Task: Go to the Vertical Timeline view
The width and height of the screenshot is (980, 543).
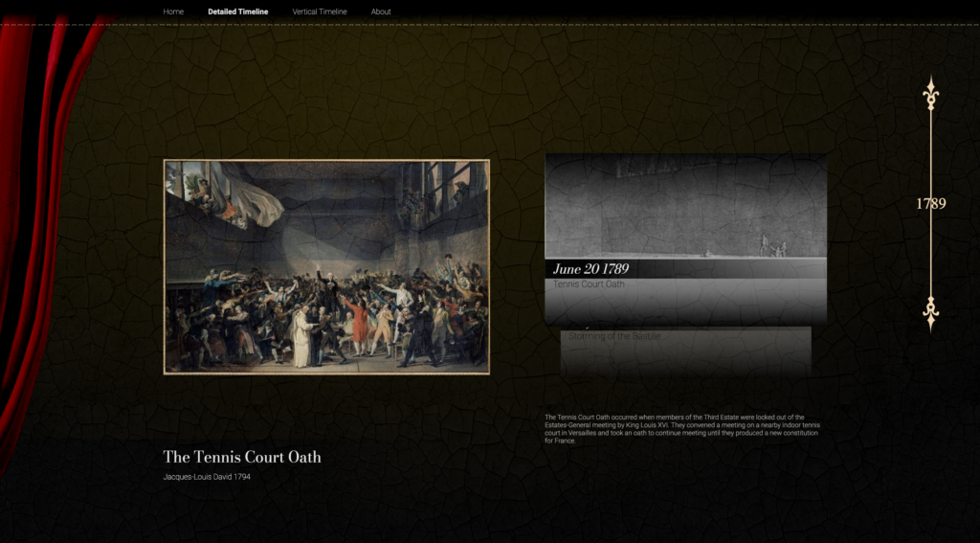Action: tap(320, 11)
